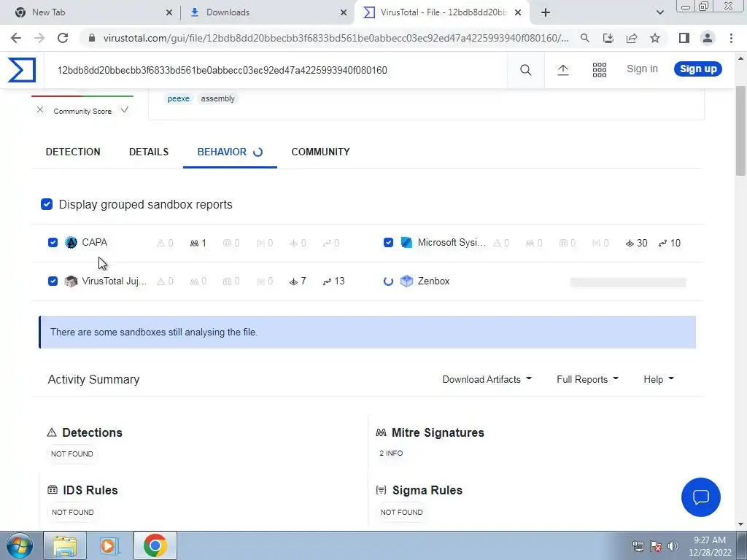The image size is (747, 560).
Task: Click the 2 INFO Mitre badge
Action: point(391,454)
